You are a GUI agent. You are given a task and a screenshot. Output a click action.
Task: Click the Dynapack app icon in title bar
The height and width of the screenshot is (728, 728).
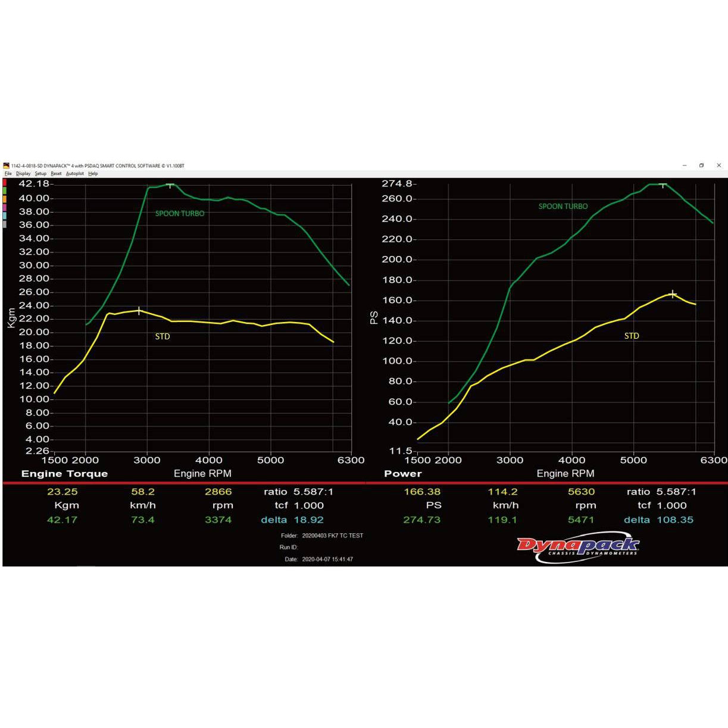pyautogui.click(x=7, y=165)
